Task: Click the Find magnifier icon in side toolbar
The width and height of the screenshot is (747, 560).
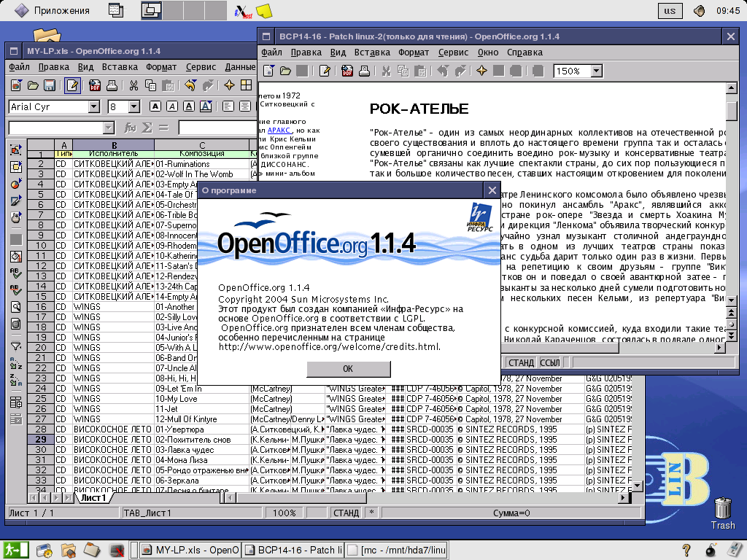Action: (16, 307)
